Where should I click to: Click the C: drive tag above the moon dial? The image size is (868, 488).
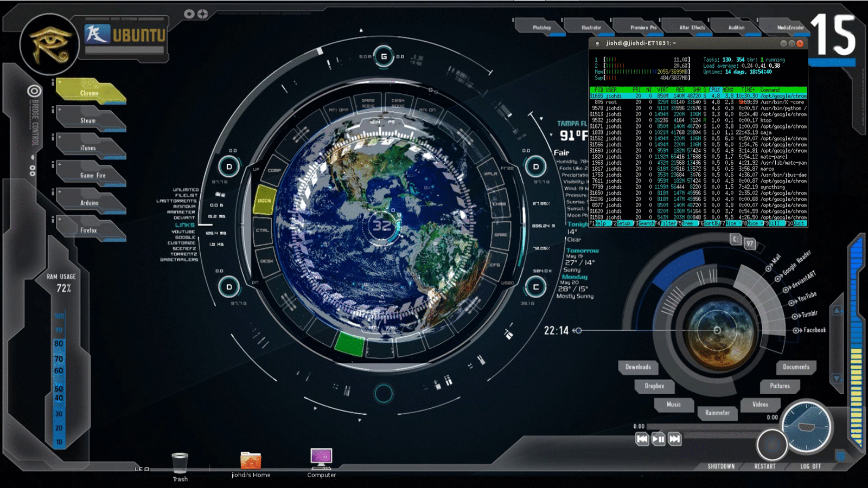coord(735,239)
